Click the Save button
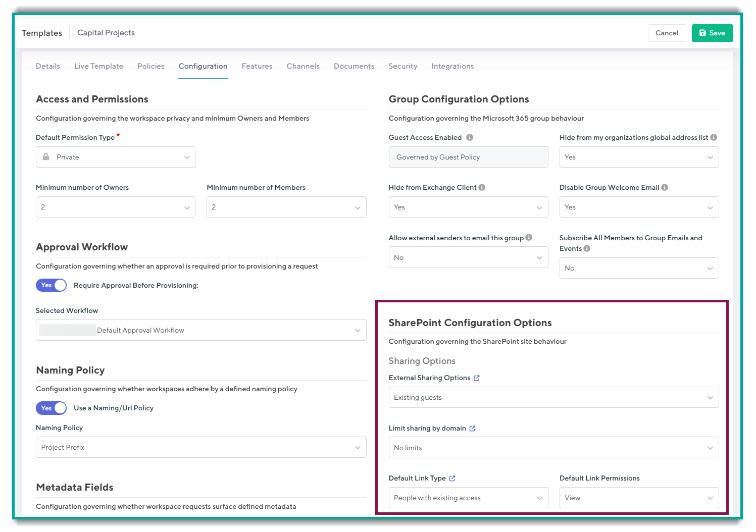756x532 pixels. pyautogui.click(x=712, y=33)
